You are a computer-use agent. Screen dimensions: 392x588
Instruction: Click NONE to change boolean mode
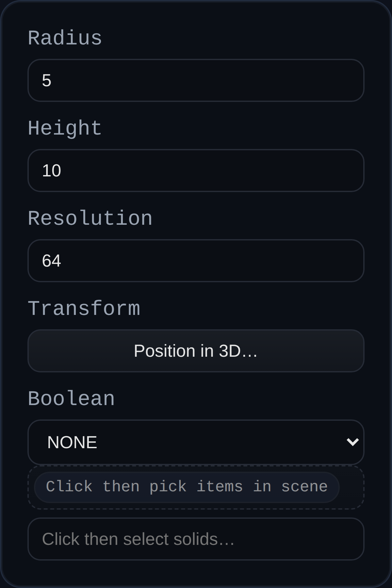[x=196, y=442]
